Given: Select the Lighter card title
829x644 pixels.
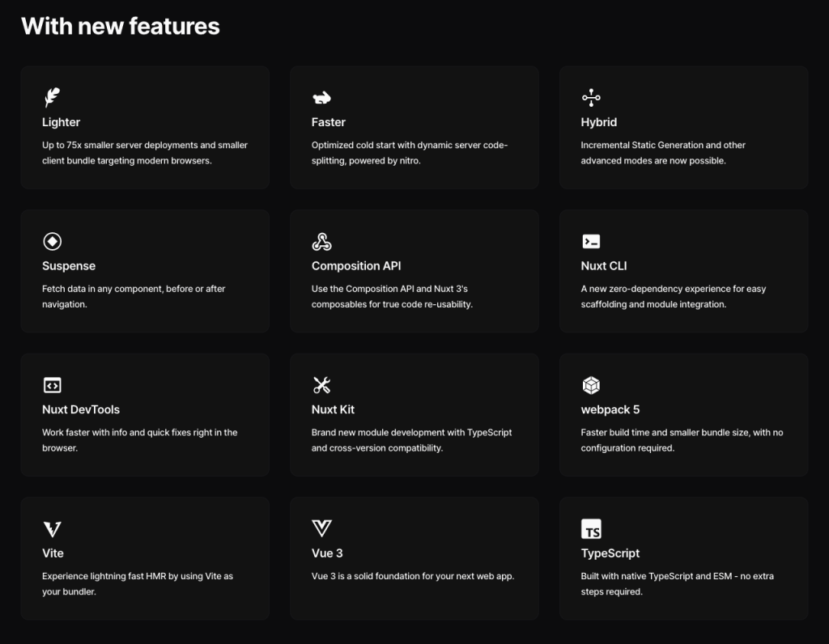Looking at the screenshot, I should pyautogui.click(x=62, y=122).
